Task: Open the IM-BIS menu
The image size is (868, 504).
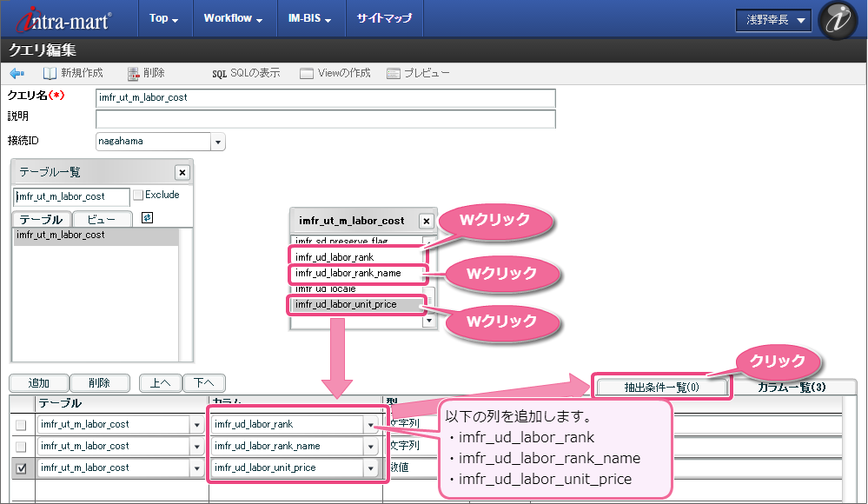Action: [x=309, y=18]
